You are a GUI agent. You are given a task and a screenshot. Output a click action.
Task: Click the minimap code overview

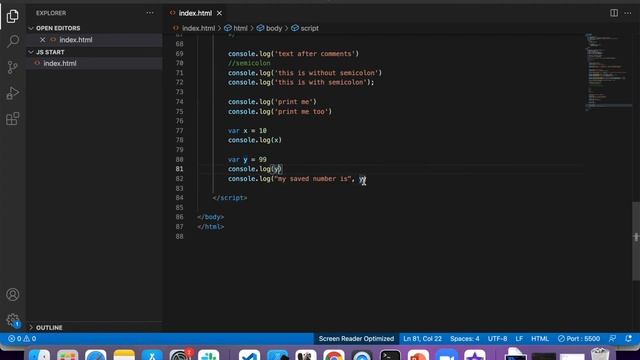click(x=608, y=73)
